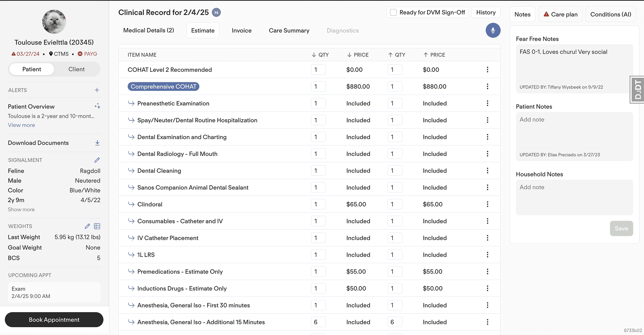Open options menu for Dental Cleaning row

(x=488, y=170)
